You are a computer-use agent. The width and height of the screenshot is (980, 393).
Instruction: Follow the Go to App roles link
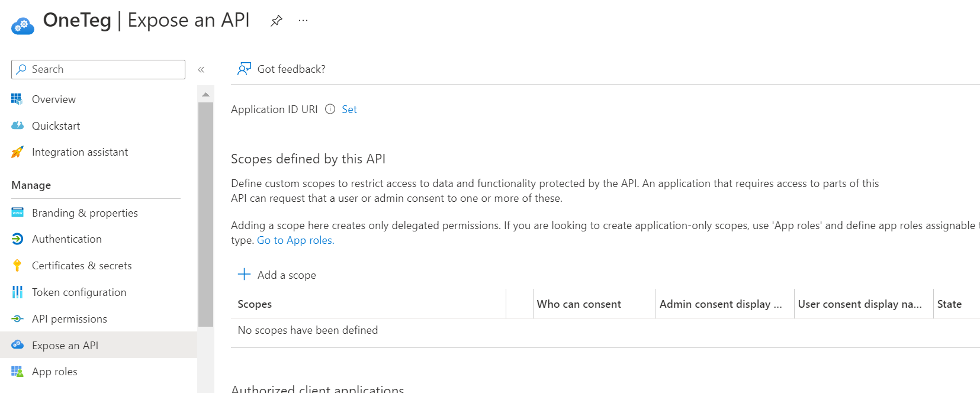tap(295, 240)
